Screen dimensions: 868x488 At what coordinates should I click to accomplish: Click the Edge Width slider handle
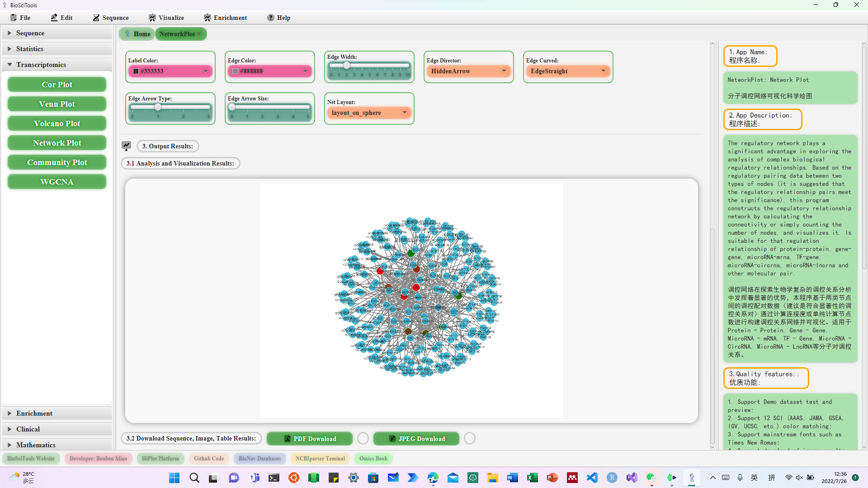pos(347,66)
